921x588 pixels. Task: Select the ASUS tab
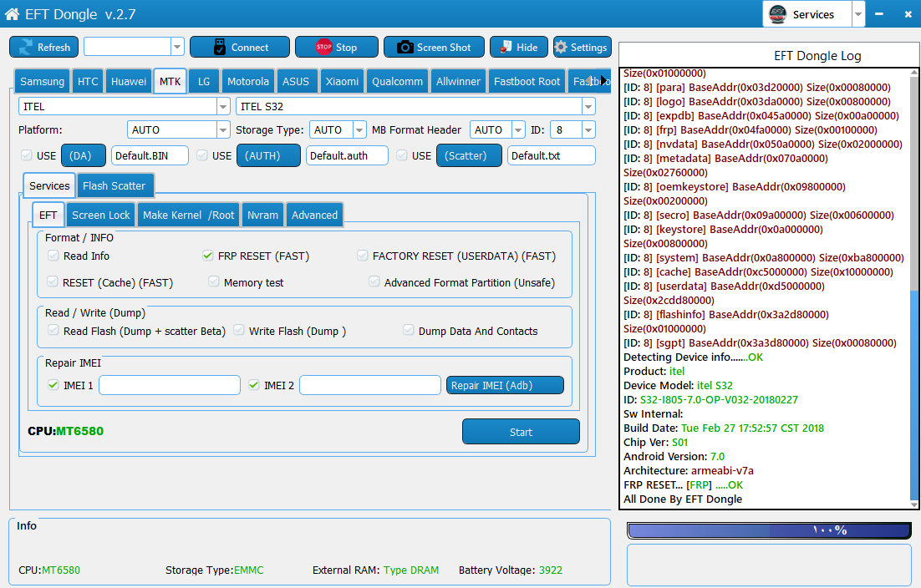(x=296, y=81)
